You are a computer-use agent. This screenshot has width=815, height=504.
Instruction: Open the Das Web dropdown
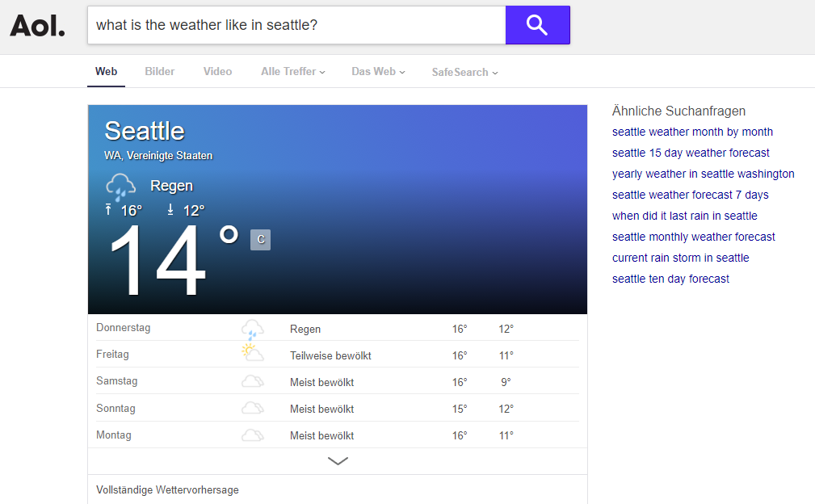(377, 72)
